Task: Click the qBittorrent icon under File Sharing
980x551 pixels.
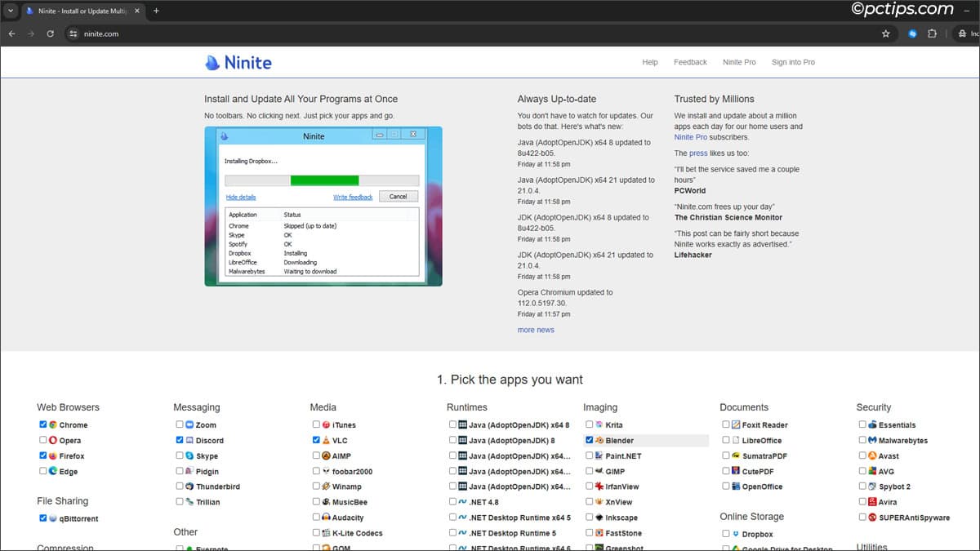Action: [53, 518]
